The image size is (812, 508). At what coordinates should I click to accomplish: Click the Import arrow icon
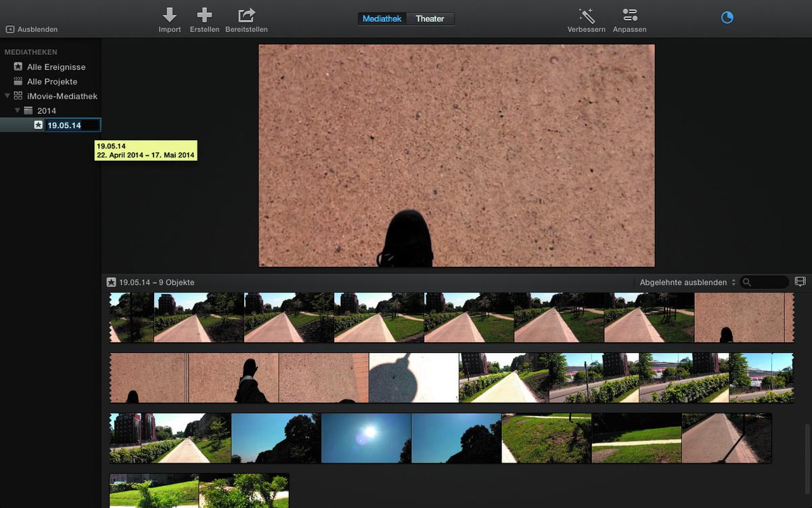click(169, 15)
